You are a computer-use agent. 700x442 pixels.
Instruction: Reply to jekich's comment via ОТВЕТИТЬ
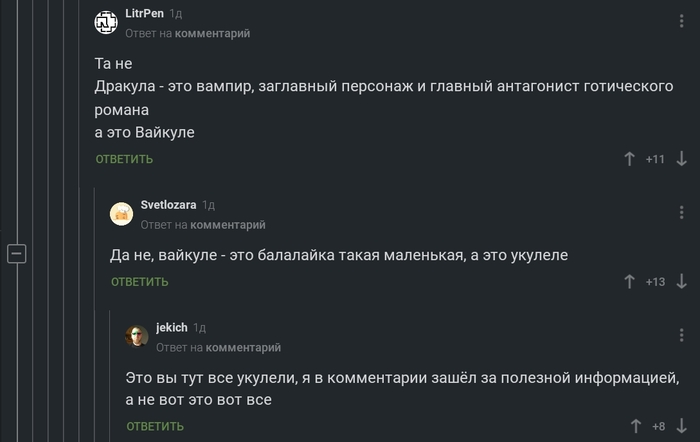pos(155,426)
